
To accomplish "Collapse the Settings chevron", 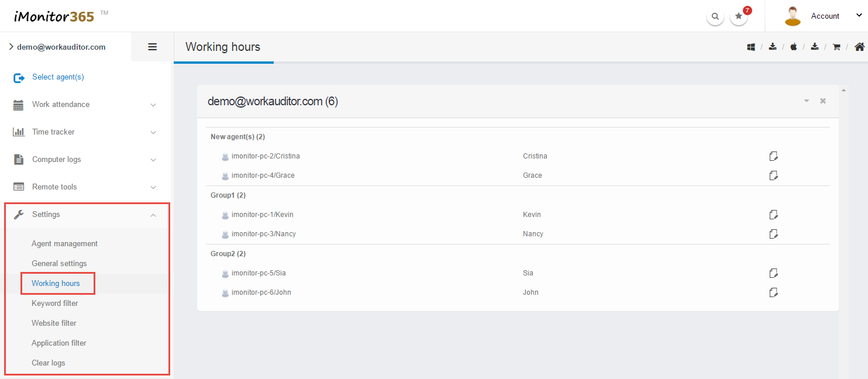I will tap(153, 215).
